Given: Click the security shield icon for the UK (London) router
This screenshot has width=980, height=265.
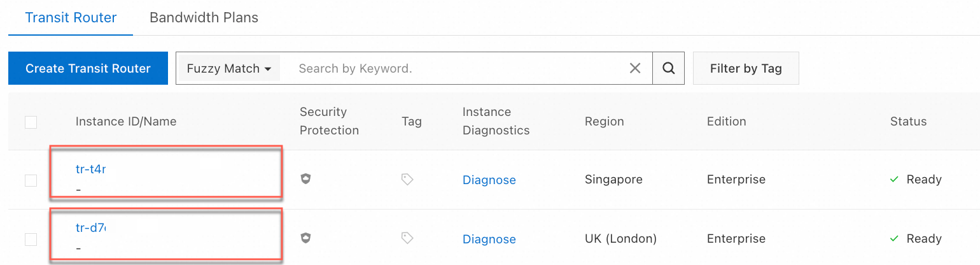Looking at the screenshot, I should coord(306,238).
